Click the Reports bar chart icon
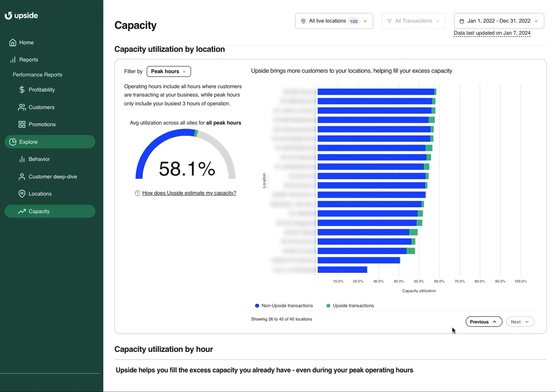This screenshot has height=392, width=556. pos(13,60)
